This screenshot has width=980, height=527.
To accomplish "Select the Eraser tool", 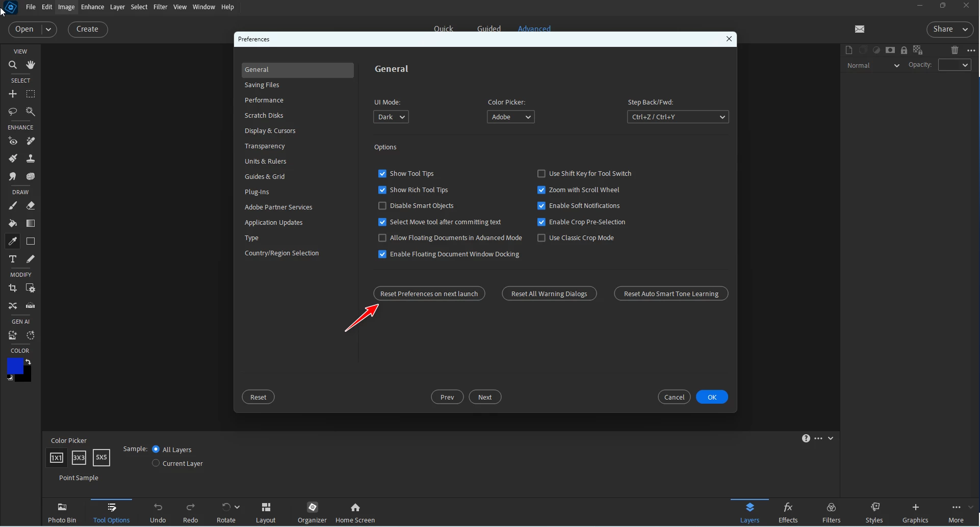I will pos(31,206).
